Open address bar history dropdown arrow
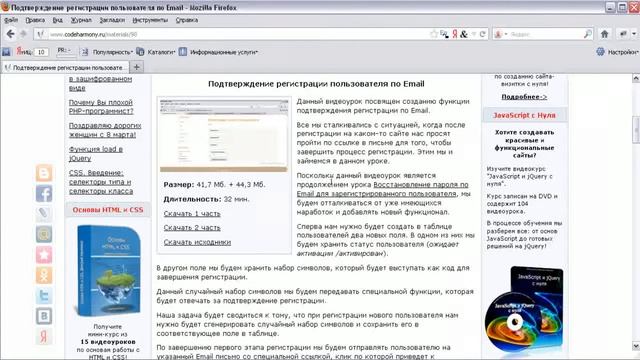This screenshot has width=640, height=360. click(474, 34)
